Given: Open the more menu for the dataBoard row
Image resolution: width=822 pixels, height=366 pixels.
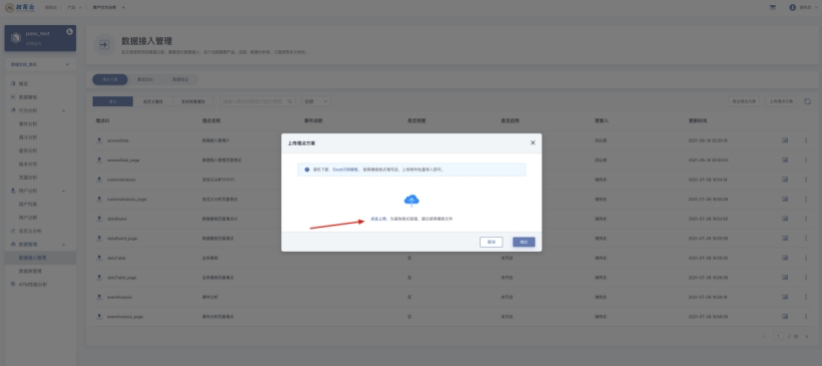Looking at the screenshot, I should [806, 219].
